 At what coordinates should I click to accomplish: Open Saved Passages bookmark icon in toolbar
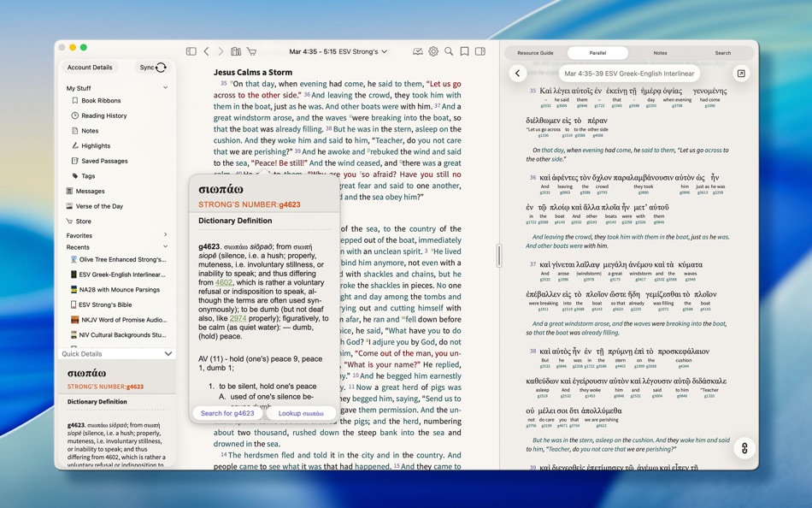point(463,51)
